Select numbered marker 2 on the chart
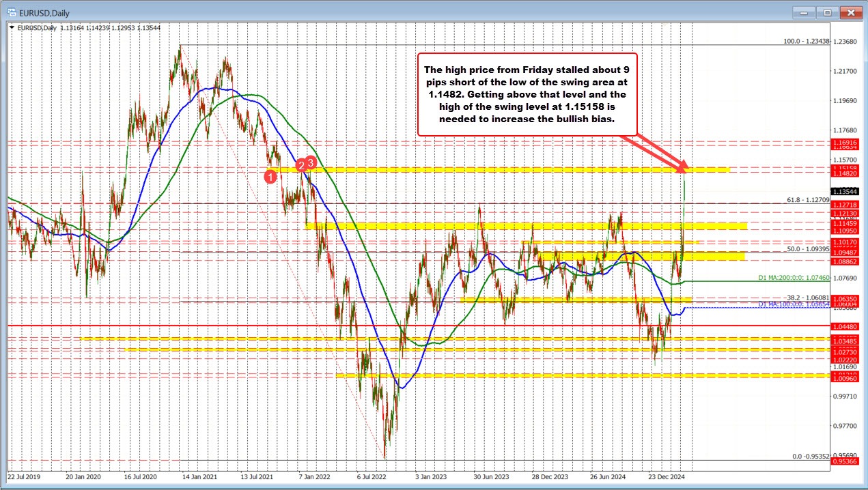 click(300, 166)
